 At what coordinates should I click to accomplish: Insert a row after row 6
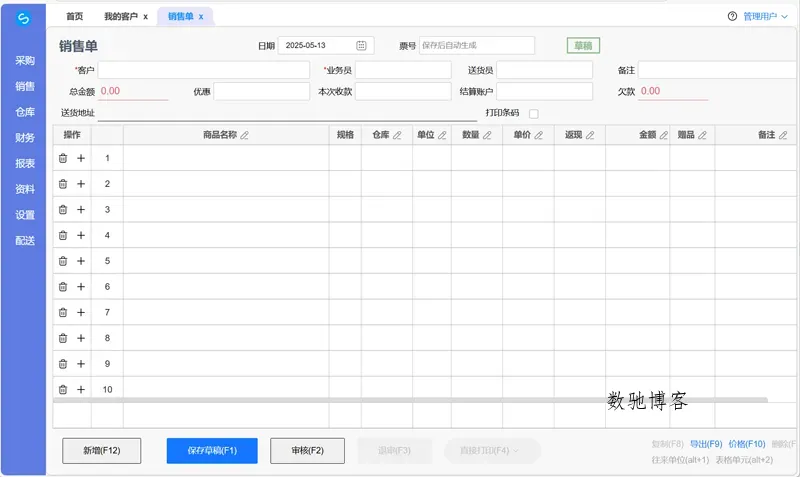81,287
